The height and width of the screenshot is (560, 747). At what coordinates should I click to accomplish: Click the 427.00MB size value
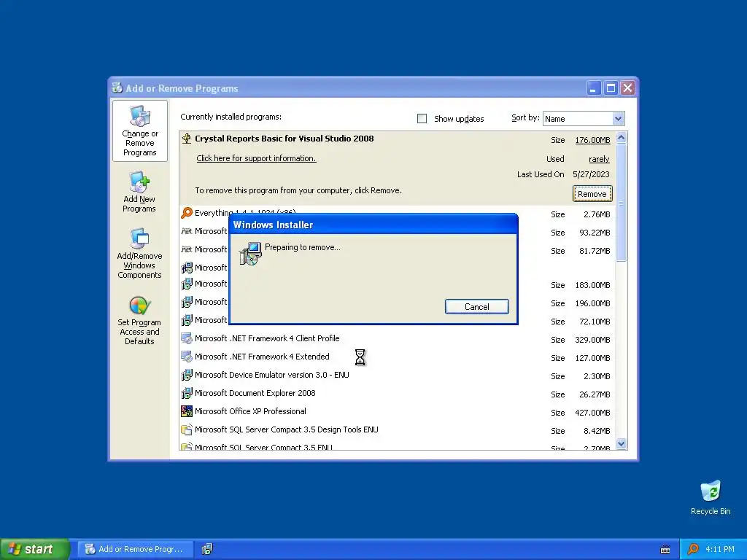(592, 413)
